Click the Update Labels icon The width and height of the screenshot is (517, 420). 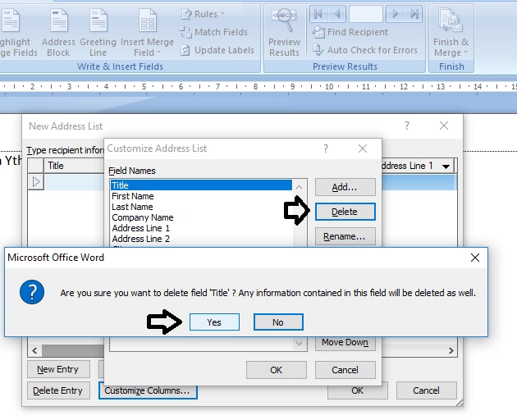coord(185,50)
